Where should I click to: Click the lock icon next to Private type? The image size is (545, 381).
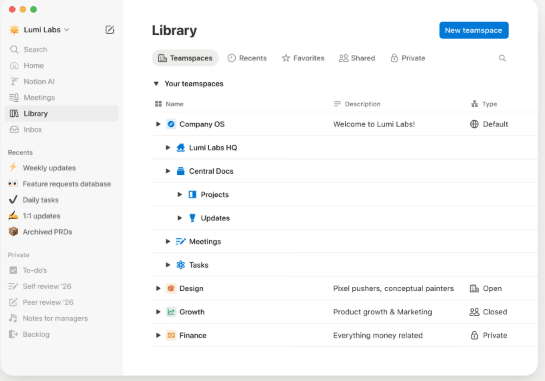pyautogui.click(x=474, y=335)
